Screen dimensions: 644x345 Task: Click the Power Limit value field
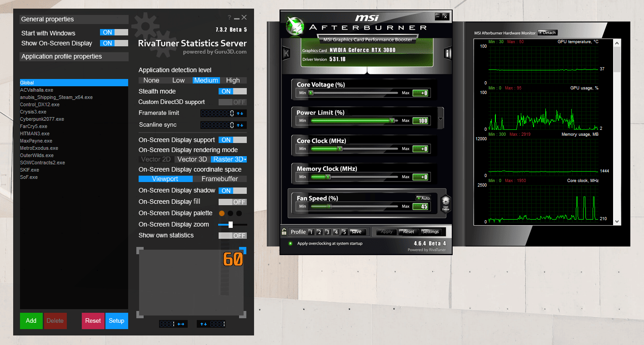[420, 121]
